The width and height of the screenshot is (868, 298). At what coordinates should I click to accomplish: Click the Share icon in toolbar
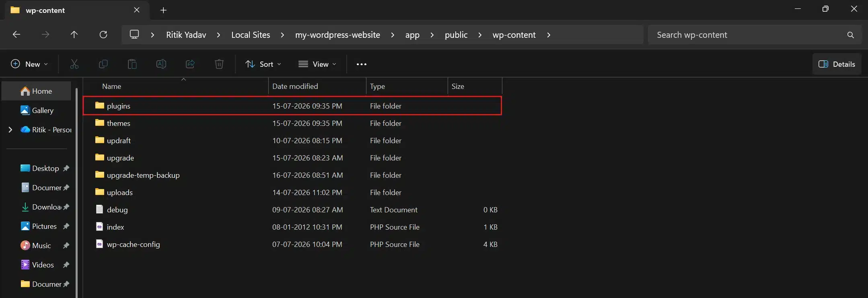pos(190,64)
